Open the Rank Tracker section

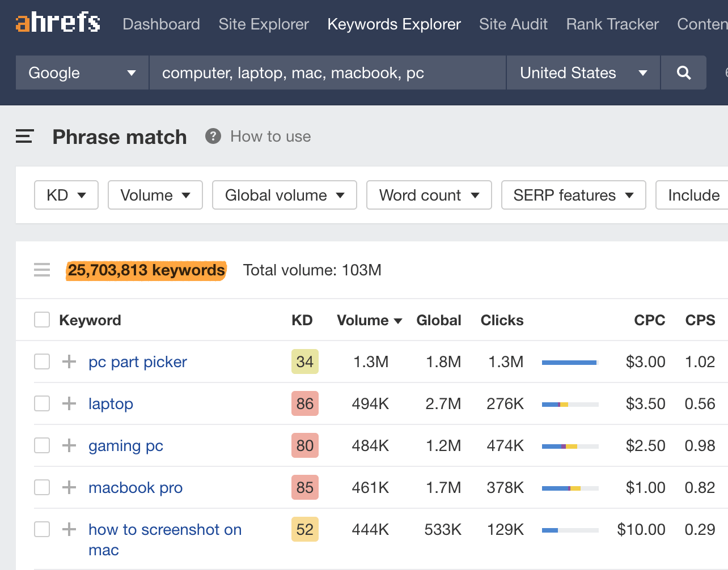point(612,24)
